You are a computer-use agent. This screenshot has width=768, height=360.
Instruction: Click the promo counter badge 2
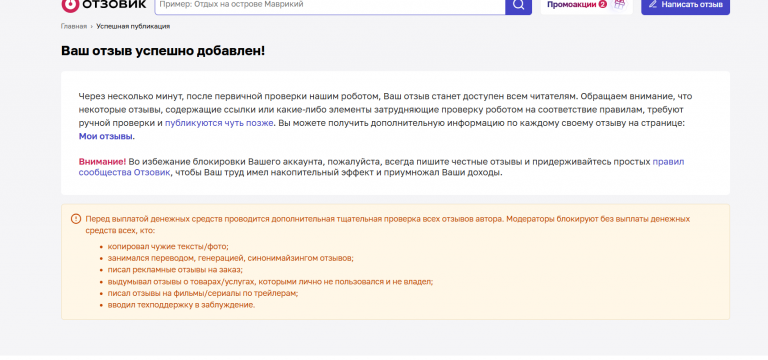click(602, 4)
